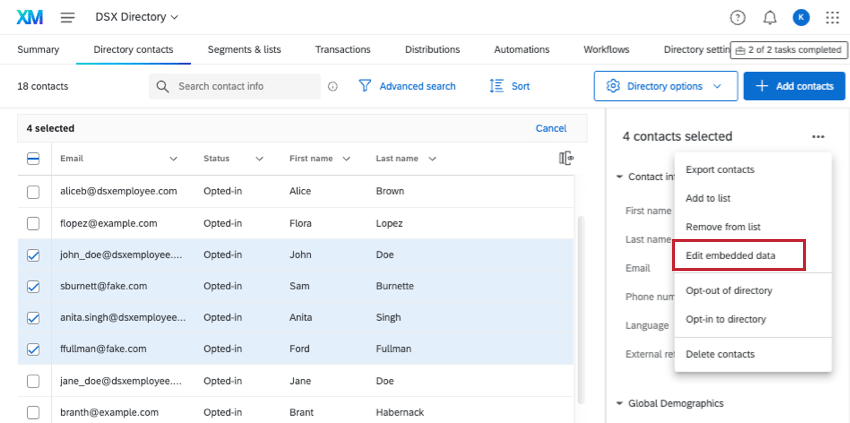Screen dimensions: 850x423
Task: Click the XM logo icon
Action: coord(30,17)
